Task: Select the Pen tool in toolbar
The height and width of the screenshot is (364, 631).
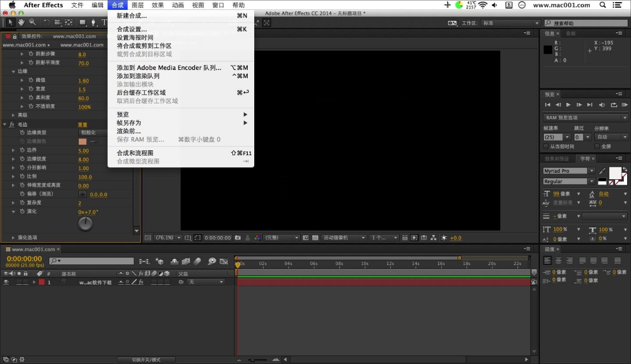Action: tap(93, 22)
